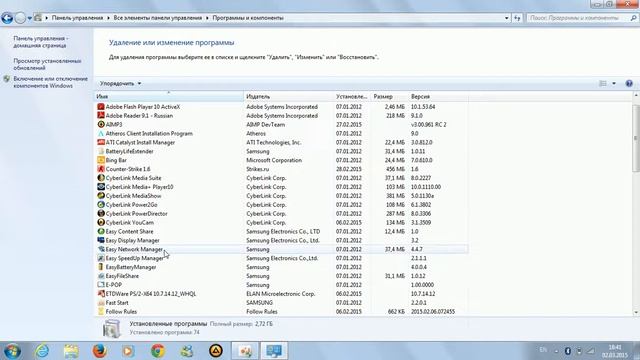The width and height of the screenshot is (640, 360).
Task: Click the 662 КБ size cell
Action: point(396,312)
